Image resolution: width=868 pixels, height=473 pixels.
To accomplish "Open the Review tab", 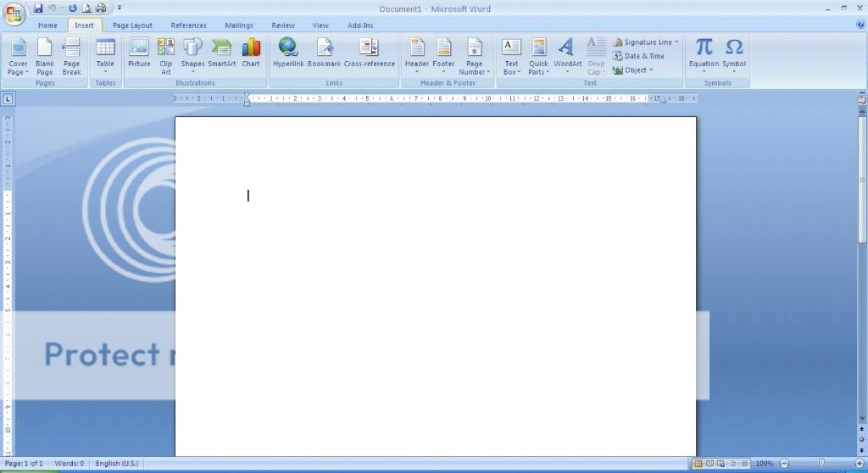I will [283, 25].
